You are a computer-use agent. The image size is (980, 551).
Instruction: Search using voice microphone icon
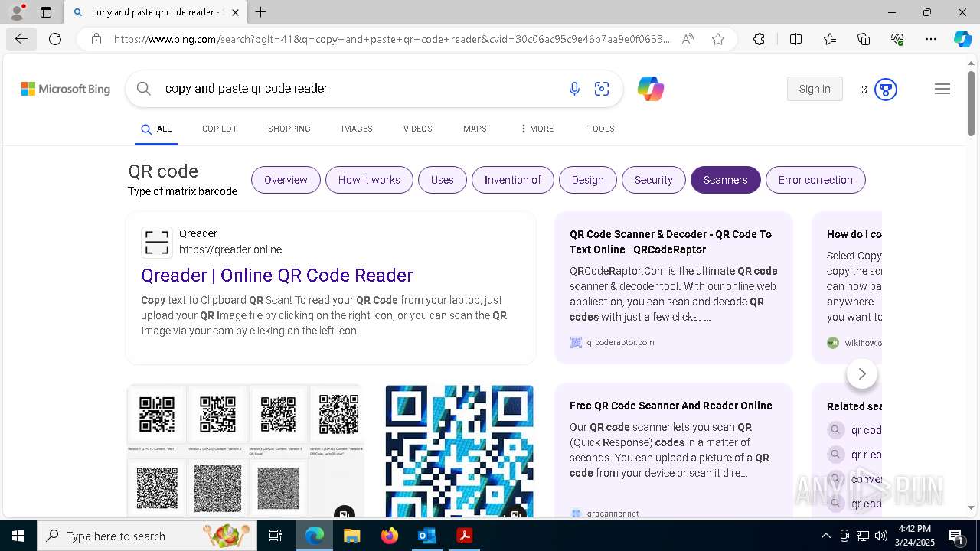[574, 89]
